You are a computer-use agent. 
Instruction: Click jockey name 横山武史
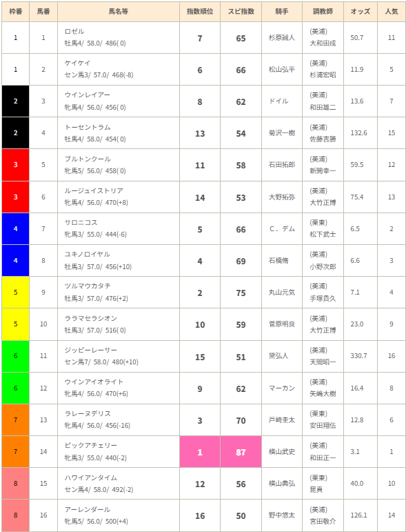pos(282,452)
